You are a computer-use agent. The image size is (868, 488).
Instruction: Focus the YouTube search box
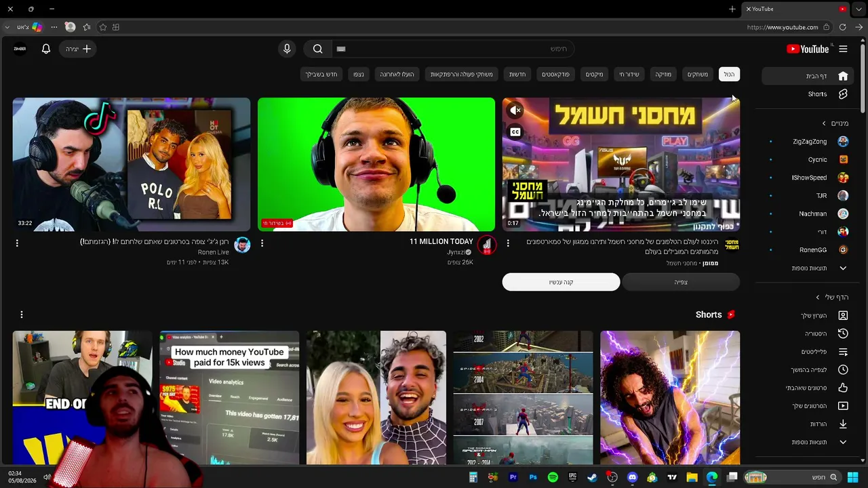click(452, 49)
